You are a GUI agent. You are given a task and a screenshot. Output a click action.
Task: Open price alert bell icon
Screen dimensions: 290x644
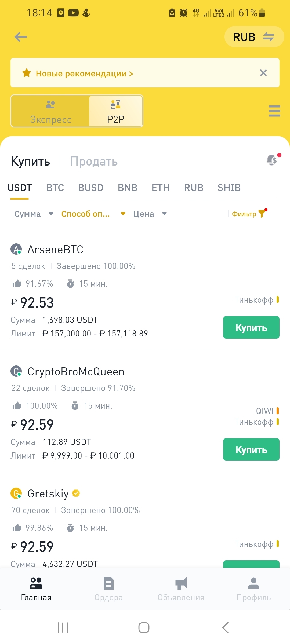272,160
